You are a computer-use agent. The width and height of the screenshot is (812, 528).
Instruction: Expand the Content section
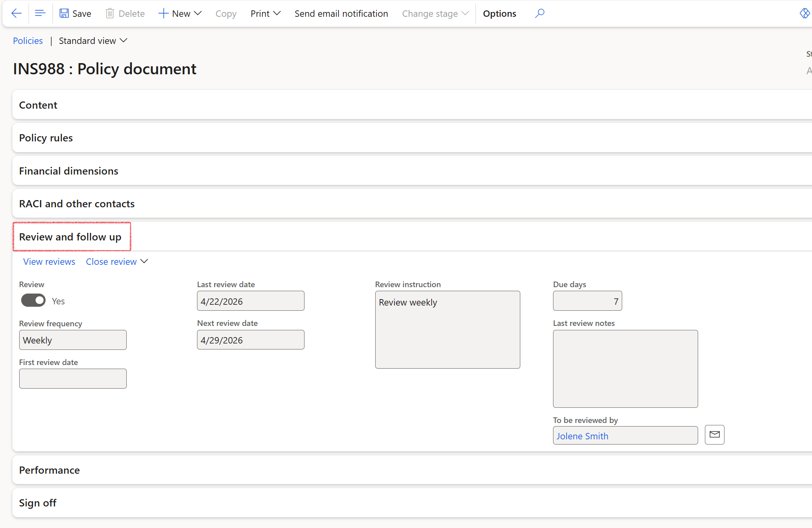pyautogui.click(x=412, y=105)
